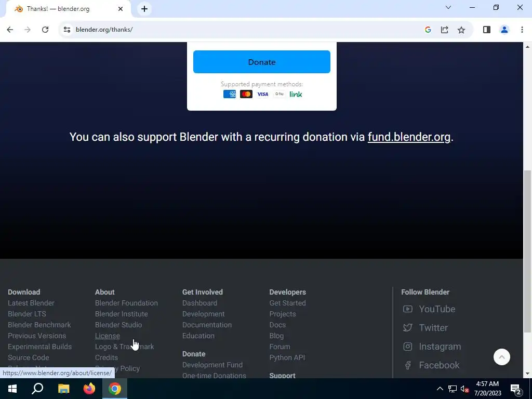Open the Documentation link
The width and height of the screenshot is (532, 399).
click(207, 325)
